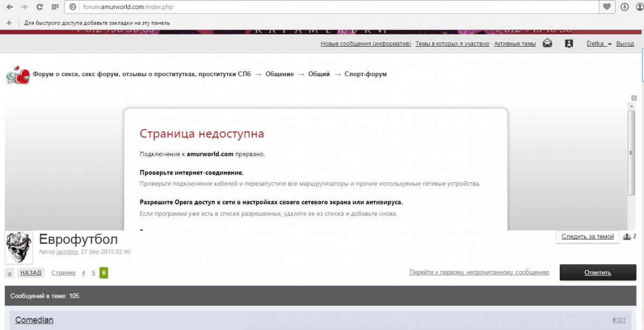Reload the page with the refresh icon
644x330 pixels.
pos(40,7)
